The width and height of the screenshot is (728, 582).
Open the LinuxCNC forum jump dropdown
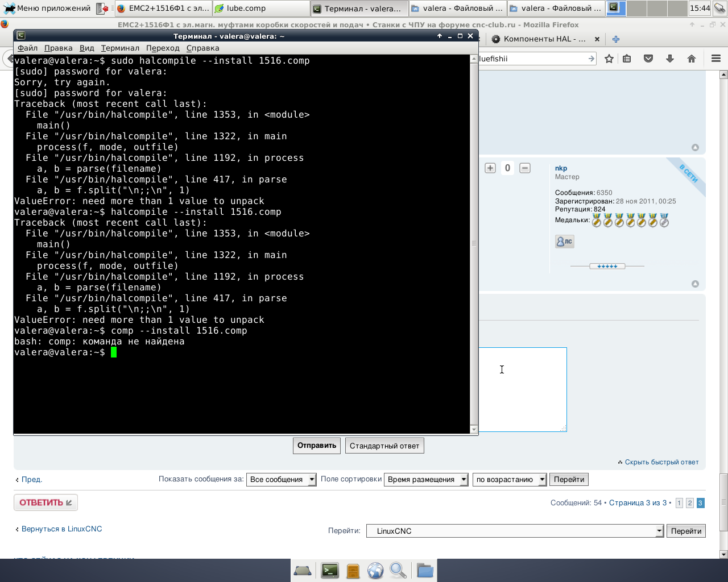tap(515, 531)
